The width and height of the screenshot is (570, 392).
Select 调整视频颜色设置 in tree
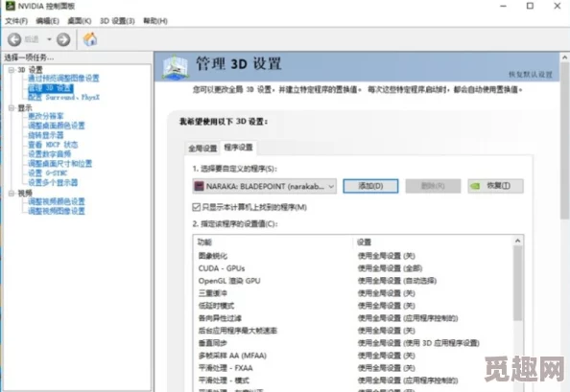point(57,201)
